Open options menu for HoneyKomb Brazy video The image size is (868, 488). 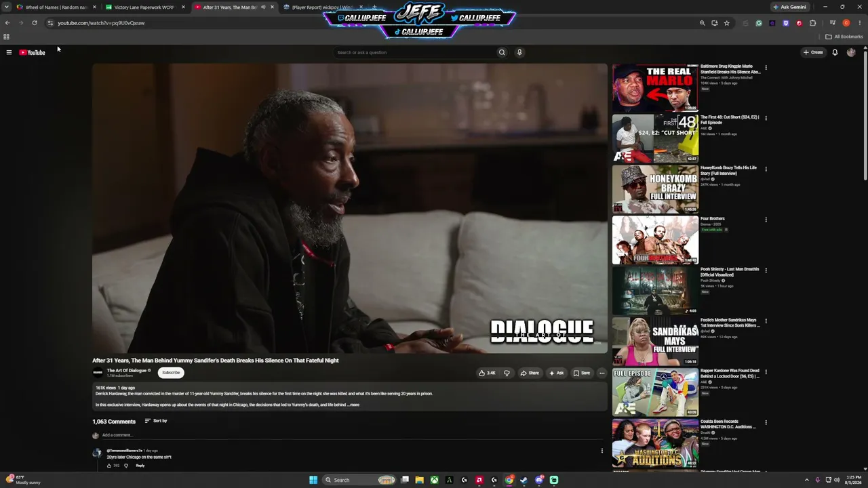(x=766, y=169)
